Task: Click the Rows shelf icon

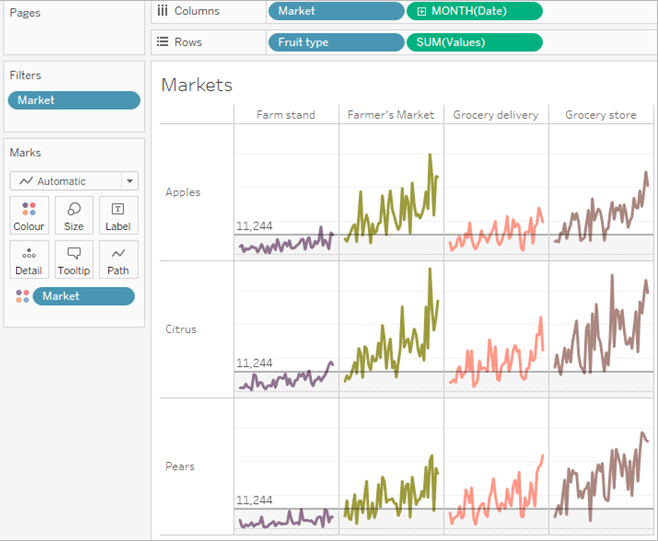Action: pyautogui.click(x=162, y=42)
